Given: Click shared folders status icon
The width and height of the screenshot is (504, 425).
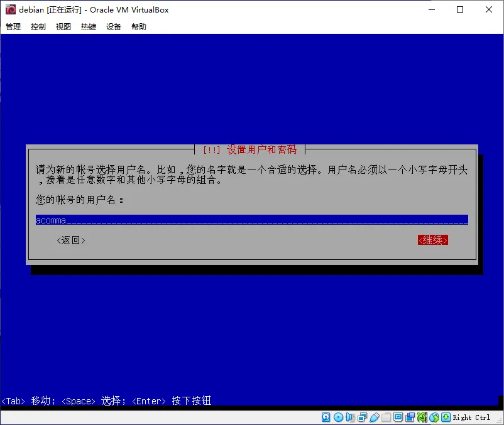Looking at the screenshot, I should coord(386,417).
